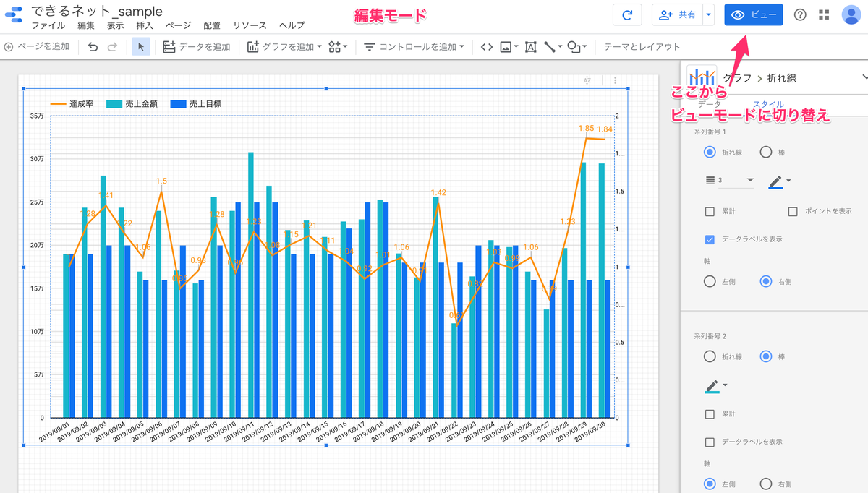868x493 pixels.
Task: Select 折れ線 radio for 系列番号 2
Action: point(710,356)
